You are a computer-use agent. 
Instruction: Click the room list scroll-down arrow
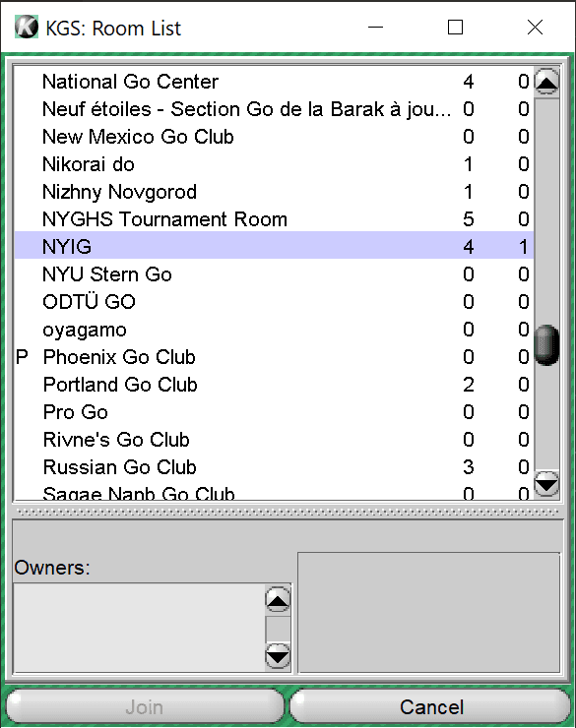click(x=546, y=484)
